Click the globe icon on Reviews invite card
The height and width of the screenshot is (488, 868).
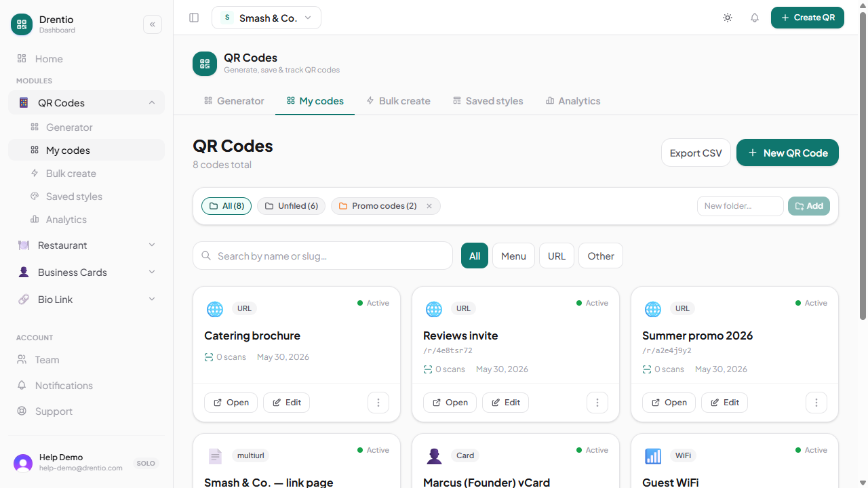434,309
